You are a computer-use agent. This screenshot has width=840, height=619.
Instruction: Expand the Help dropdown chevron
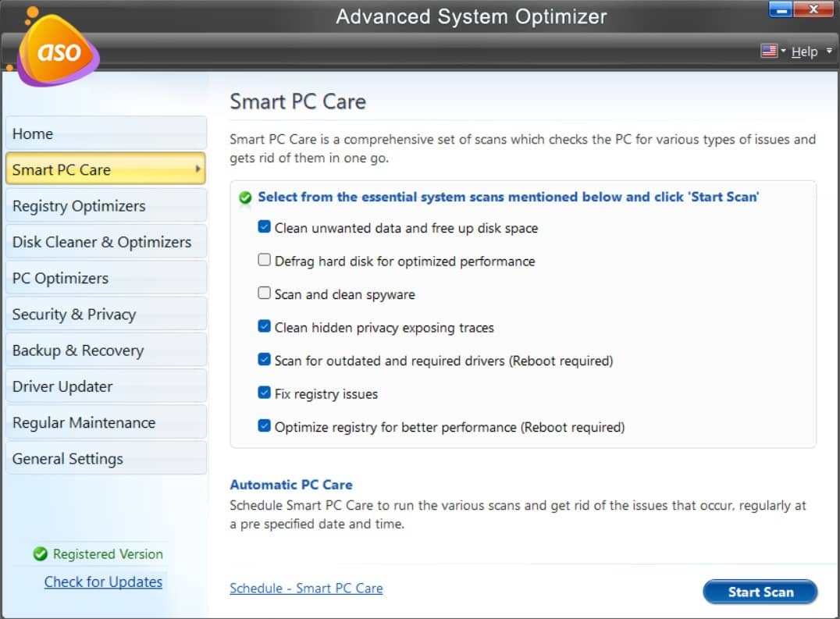click(829, 51)
